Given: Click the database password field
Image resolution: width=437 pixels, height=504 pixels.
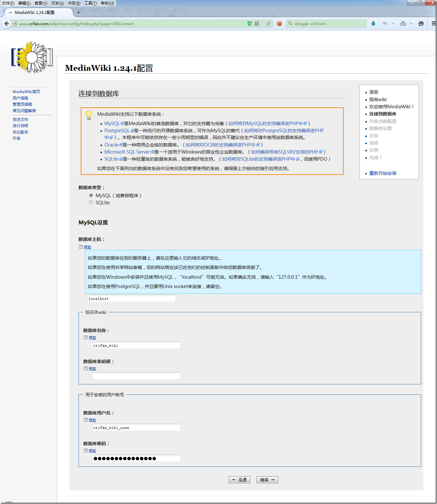Looking at the screenshot, I should [x=136, y=458].
